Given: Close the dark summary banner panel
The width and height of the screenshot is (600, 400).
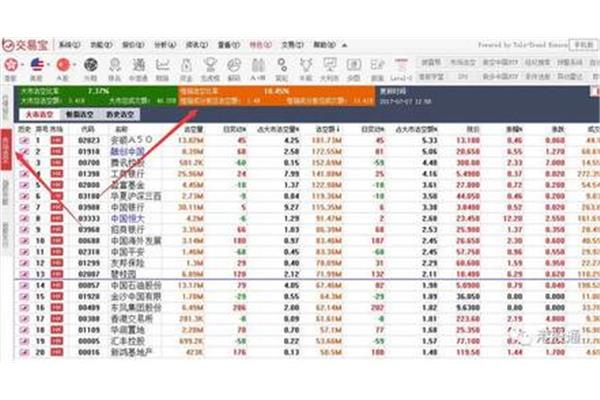Looking at the screenshot, I should pos(595,91).
